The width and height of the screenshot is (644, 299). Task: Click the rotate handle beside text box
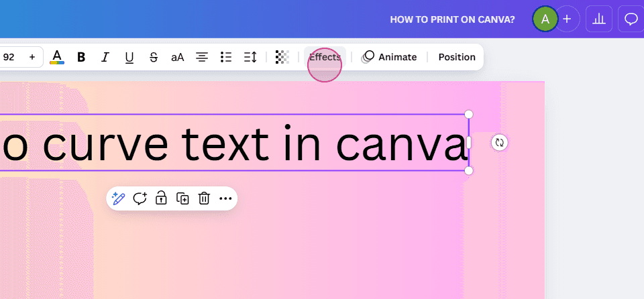tap(499, 143)
